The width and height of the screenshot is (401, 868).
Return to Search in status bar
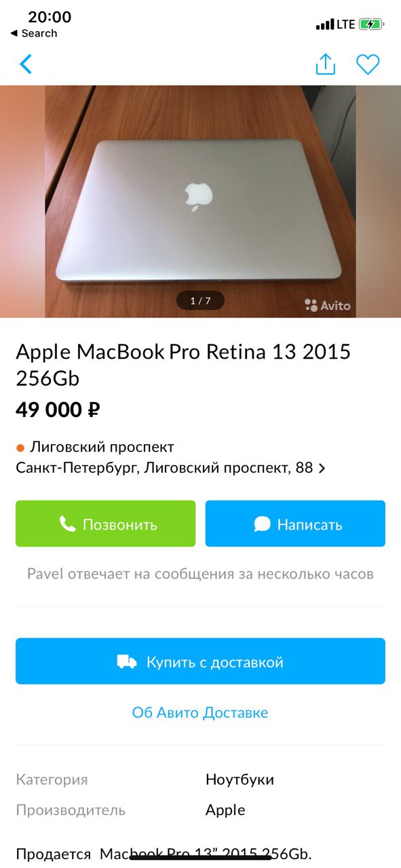click(33, 33)
